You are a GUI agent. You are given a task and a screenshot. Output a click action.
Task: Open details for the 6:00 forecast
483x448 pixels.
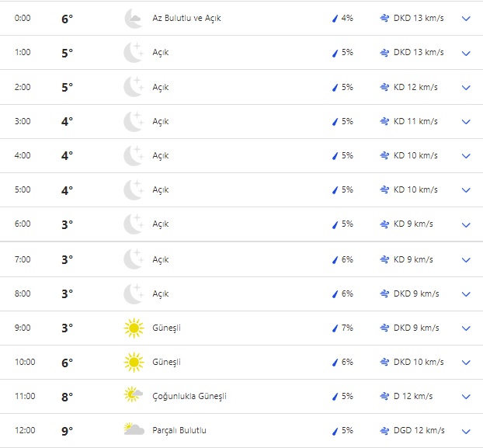click(x=466, y=224)
